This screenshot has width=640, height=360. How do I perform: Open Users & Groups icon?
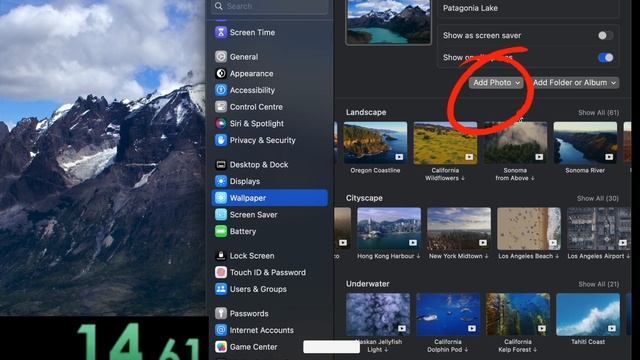point(221,289)
